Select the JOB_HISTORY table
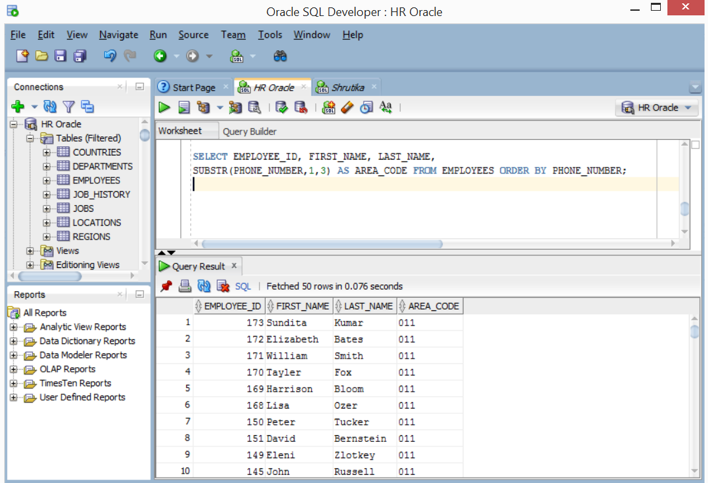708x483 pixels. point(102,195)
